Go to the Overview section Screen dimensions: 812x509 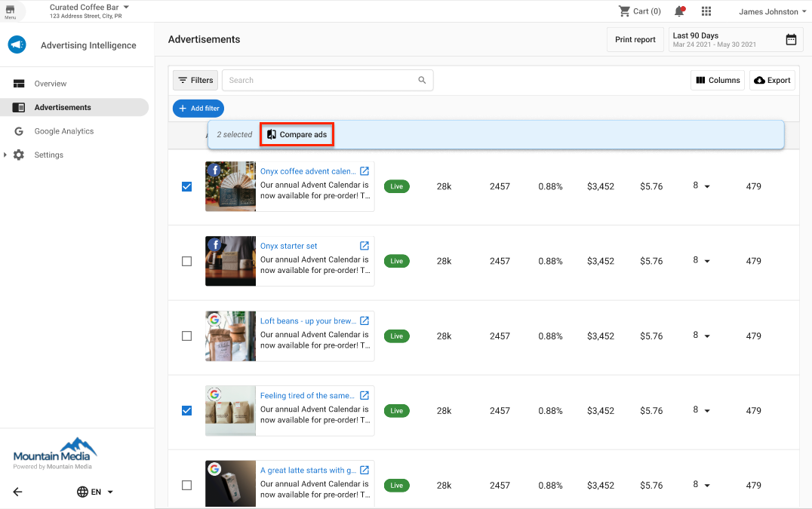coord(50,83)
